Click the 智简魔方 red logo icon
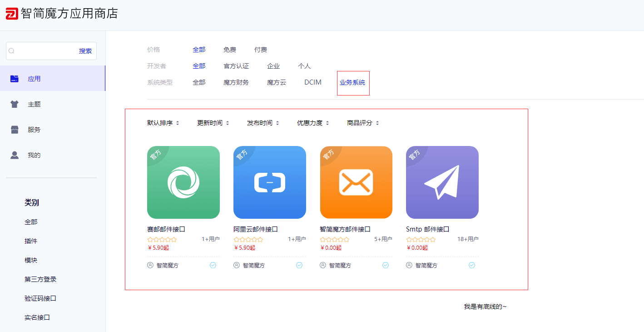 click(x=12, y=14)
